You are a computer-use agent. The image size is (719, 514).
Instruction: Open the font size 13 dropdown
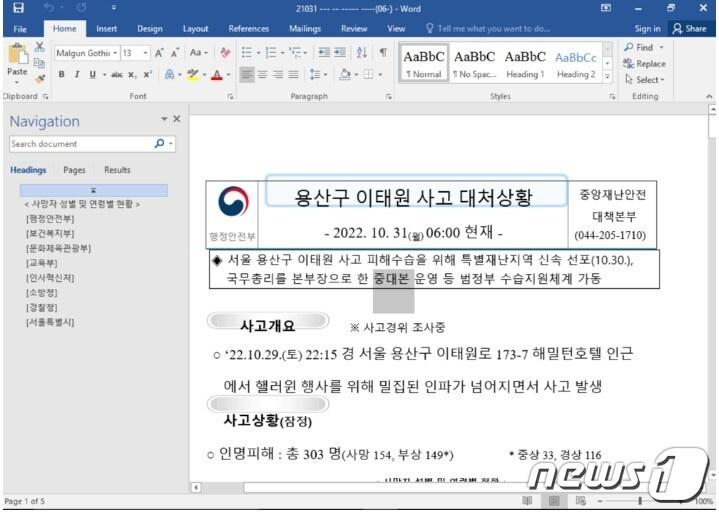(145, 53)
